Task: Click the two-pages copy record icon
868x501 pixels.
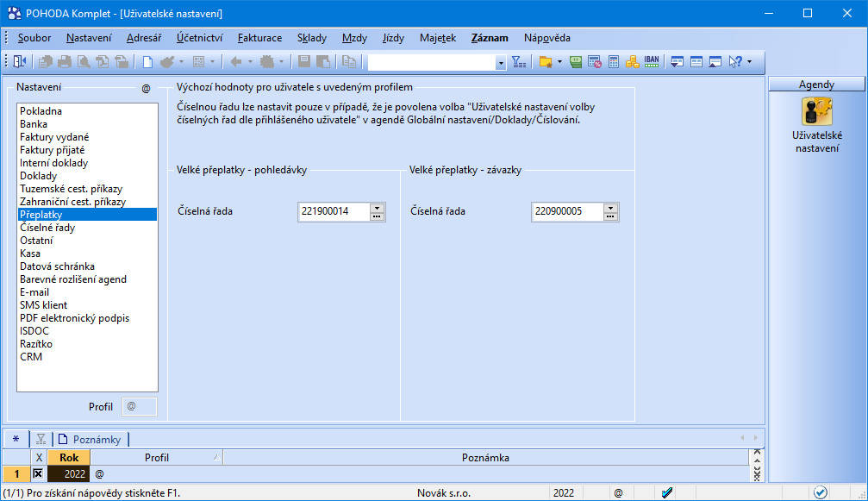Action: [349, 61]
